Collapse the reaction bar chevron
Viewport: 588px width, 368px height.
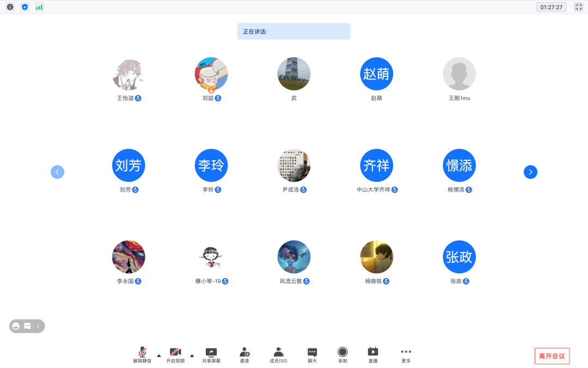(38, 326)
